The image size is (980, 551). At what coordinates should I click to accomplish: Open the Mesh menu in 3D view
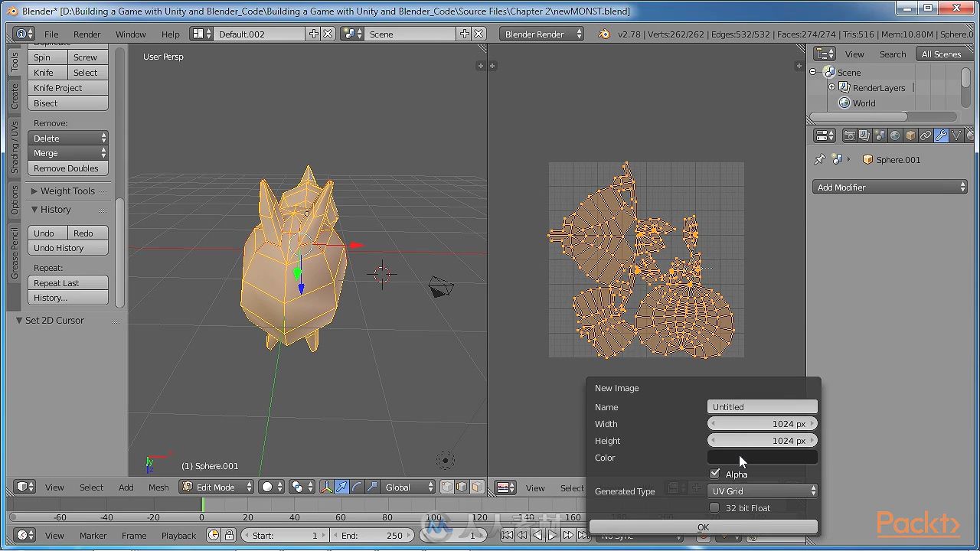coord(158,487)
